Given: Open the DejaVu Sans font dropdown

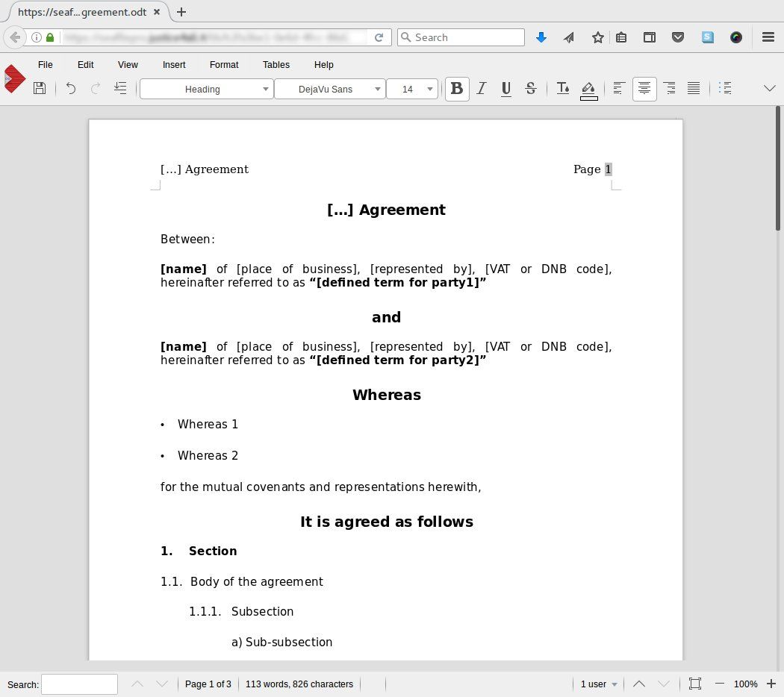Looking at the screenshot, I should (330, 89).
